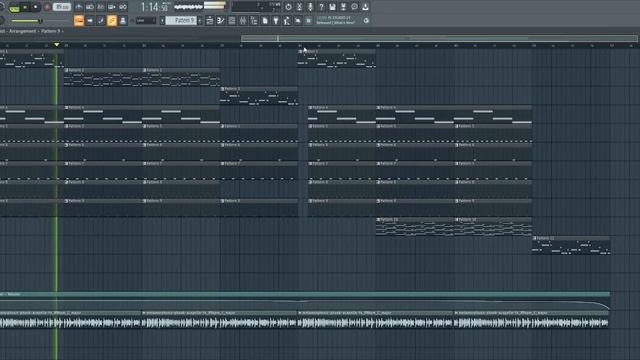The width and height of the screenshot is (640, 360).
Task: Open Browser icon right of highlighted Mixer
Action: click(x=122, y=20)
